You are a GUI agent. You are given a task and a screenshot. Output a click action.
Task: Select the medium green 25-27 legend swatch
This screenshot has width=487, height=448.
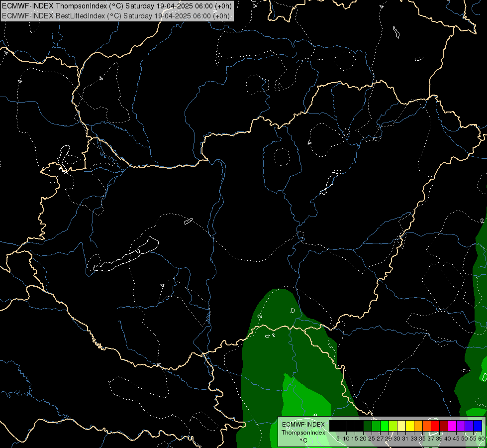(x=376, y=426)
